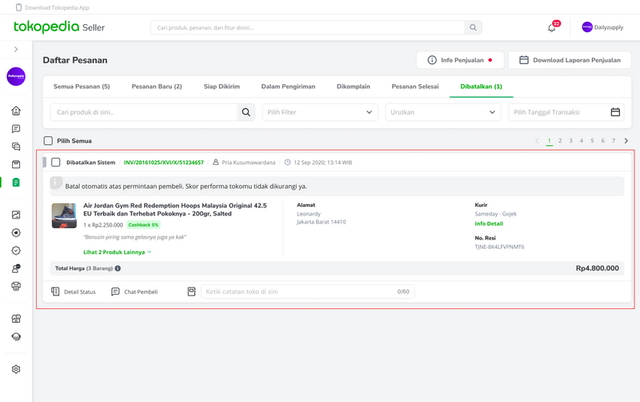Click Download Laporan Penjualan button
This screenshot has width=640, height=402.
tap(568, 60)
